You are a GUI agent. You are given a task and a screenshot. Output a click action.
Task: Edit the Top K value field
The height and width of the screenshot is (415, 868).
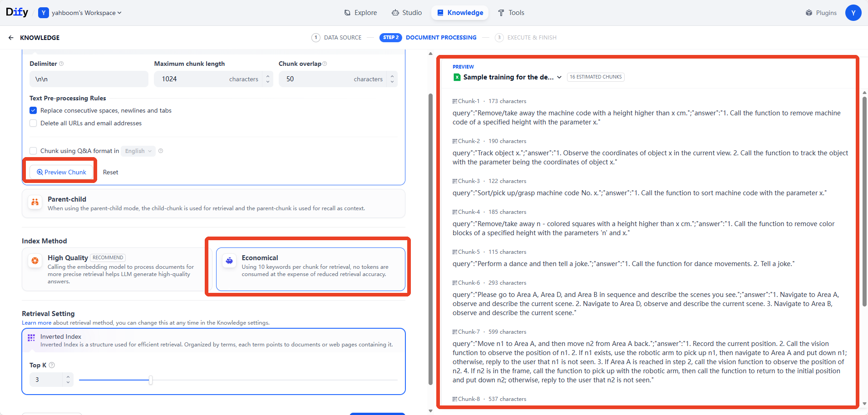[x=46, y=380]
